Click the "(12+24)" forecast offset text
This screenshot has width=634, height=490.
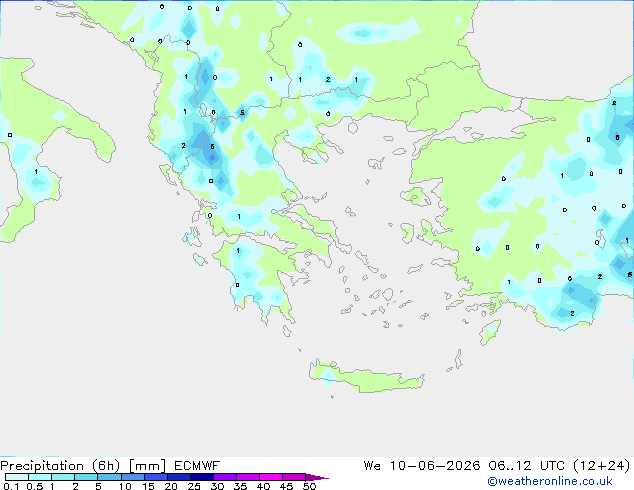click(602, 466)
